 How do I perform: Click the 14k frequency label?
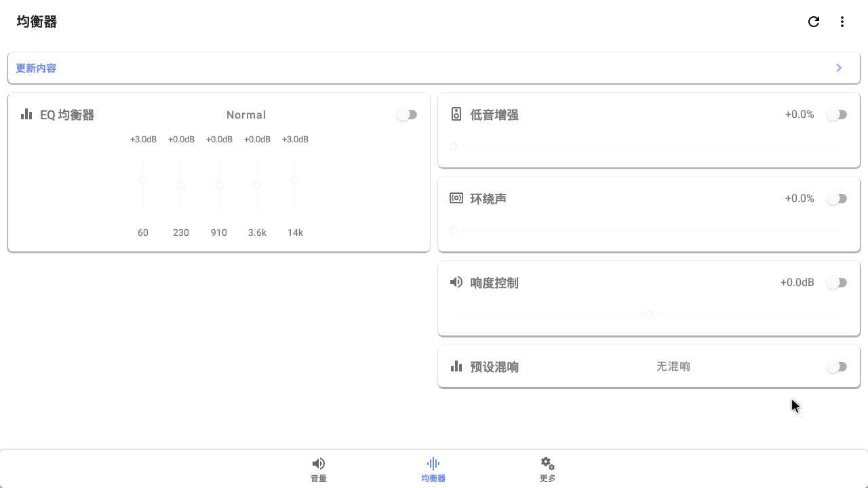click(295, 232)
